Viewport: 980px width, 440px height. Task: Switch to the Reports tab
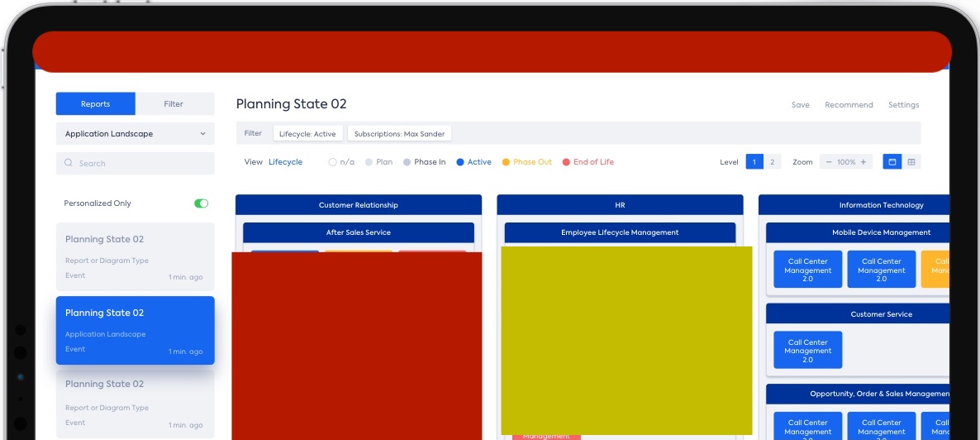(96, 104)
